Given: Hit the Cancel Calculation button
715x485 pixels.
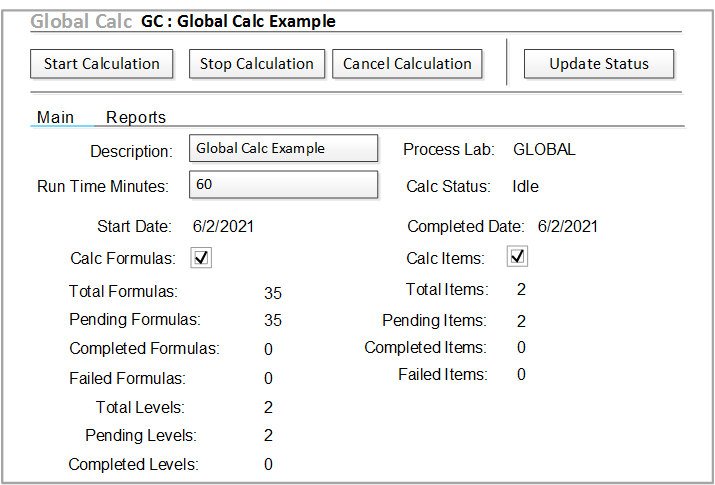Looking at the screenshot, I should pyautogui.click(x=407, y=64).
